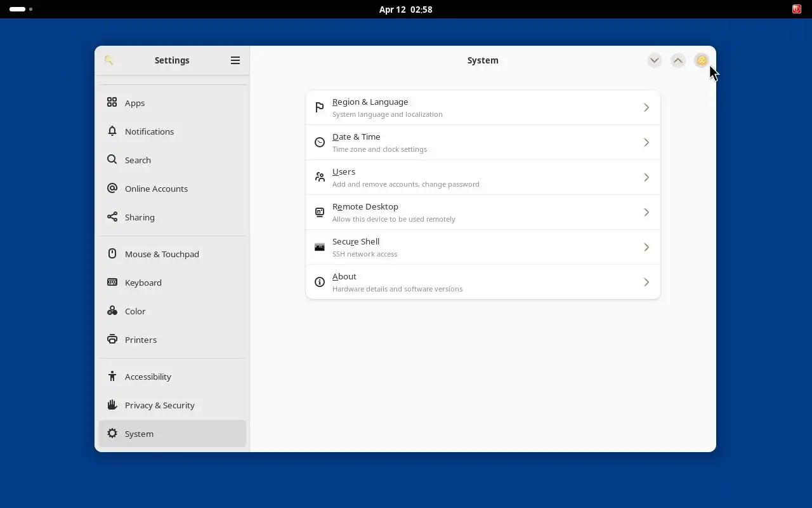Select the Accessibility figure icon
812x508 pixels.
(x=112, y=376)
